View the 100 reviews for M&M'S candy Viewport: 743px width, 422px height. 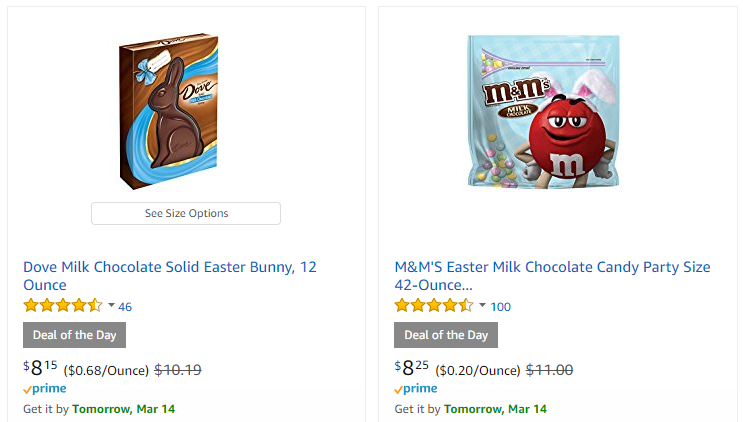[x=501, y=306]
